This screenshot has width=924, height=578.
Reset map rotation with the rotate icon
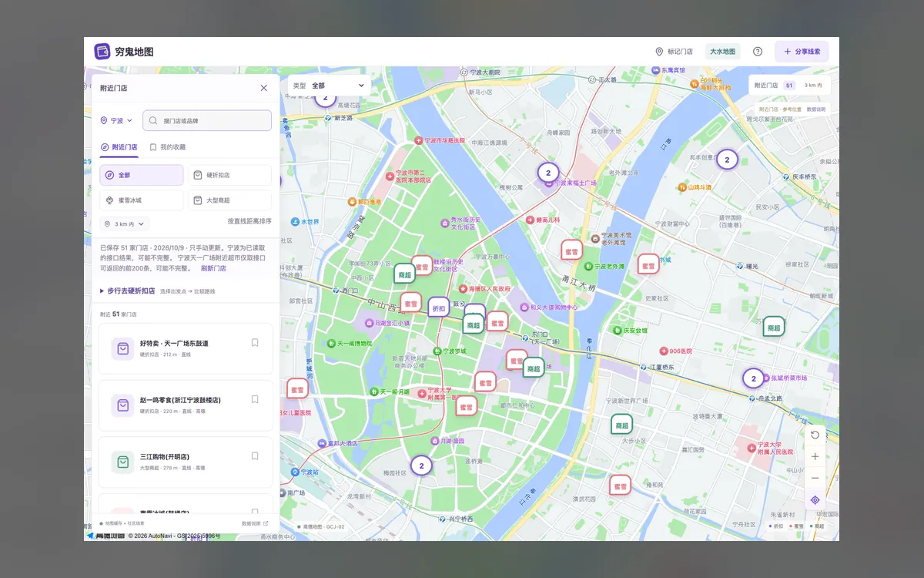tap(815, 435)
